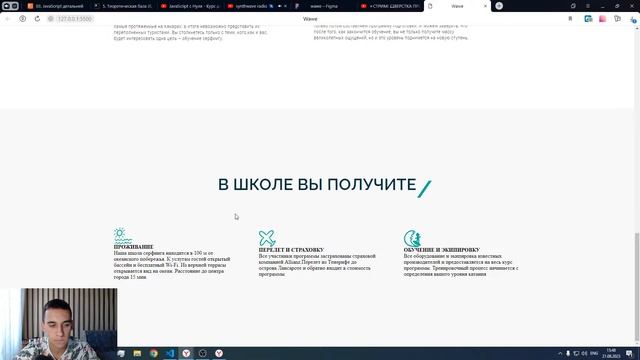Open the downloads icon at toolbar end
The height and width of the screenshot is (360, 640).
pos(633,19)
